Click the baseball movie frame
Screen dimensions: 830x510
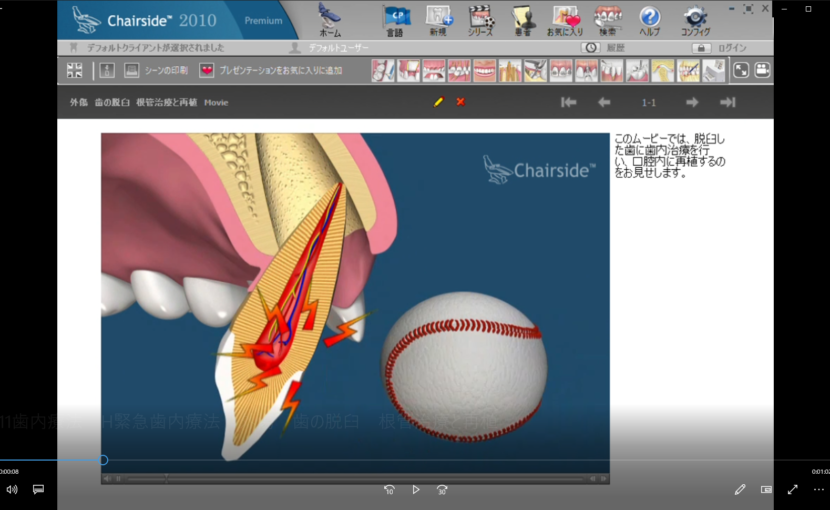355,302
